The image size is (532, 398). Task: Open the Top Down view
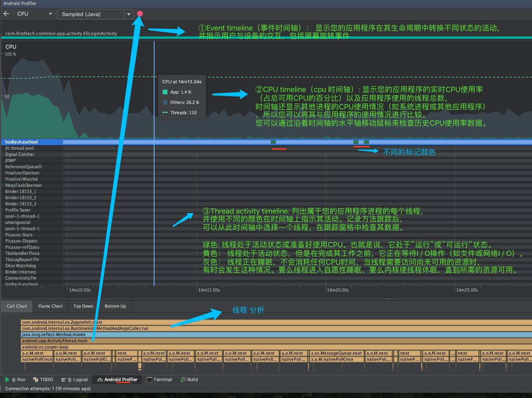[x=83, y=306]
